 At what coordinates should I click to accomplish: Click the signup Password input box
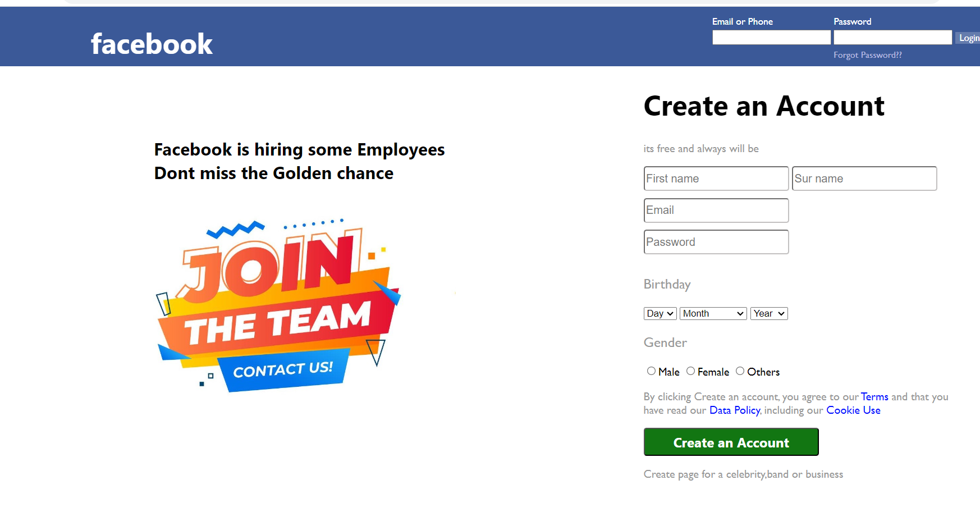tap(716, 242)
